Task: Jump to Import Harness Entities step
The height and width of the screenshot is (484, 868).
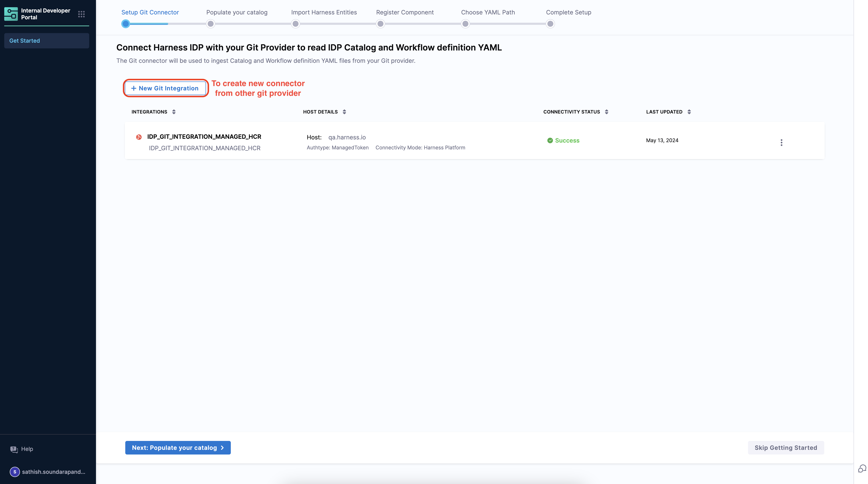Action: click(296, 24)
